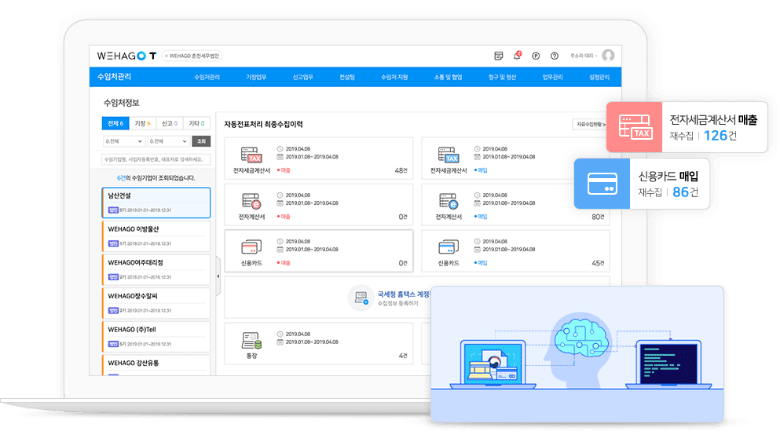The height and width of the screenshot is (438, 780).
Task: Select the WEHAGO장수알씨 client
Action: click(156, 303)
